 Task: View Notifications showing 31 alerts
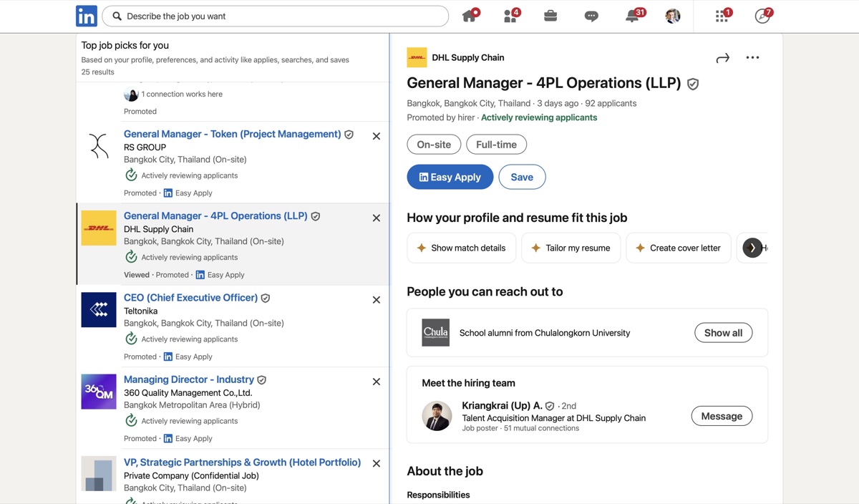[x=631, y=16]
